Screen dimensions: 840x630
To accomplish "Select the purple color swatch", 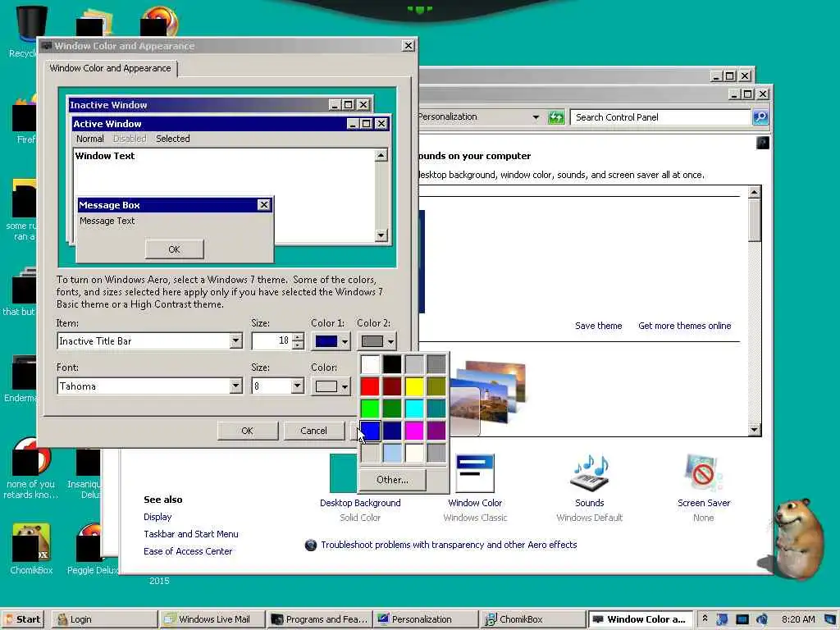I will [436, 431].
